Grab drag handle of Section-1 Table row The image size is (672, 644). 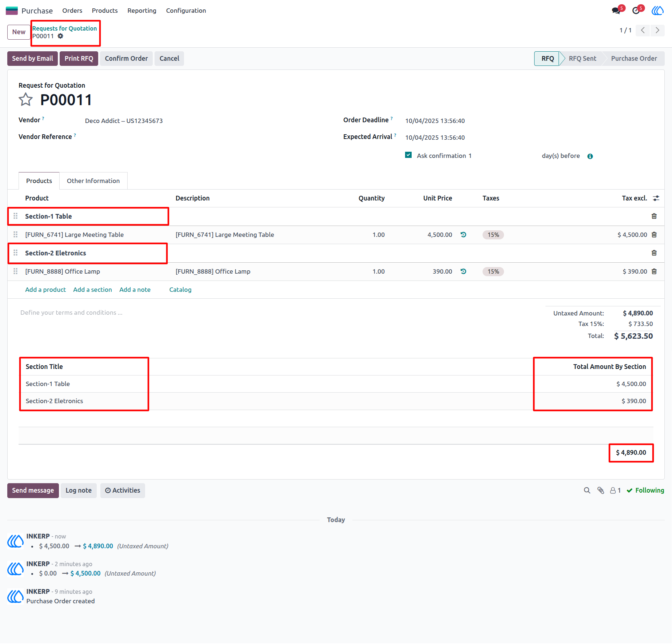(x=15, y=216)
